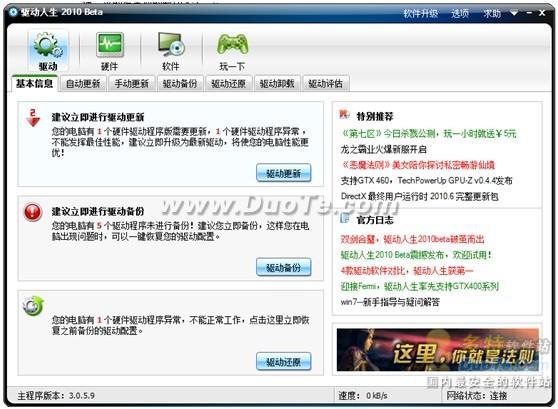Click the 官方日志 document icon

(344, 218)
